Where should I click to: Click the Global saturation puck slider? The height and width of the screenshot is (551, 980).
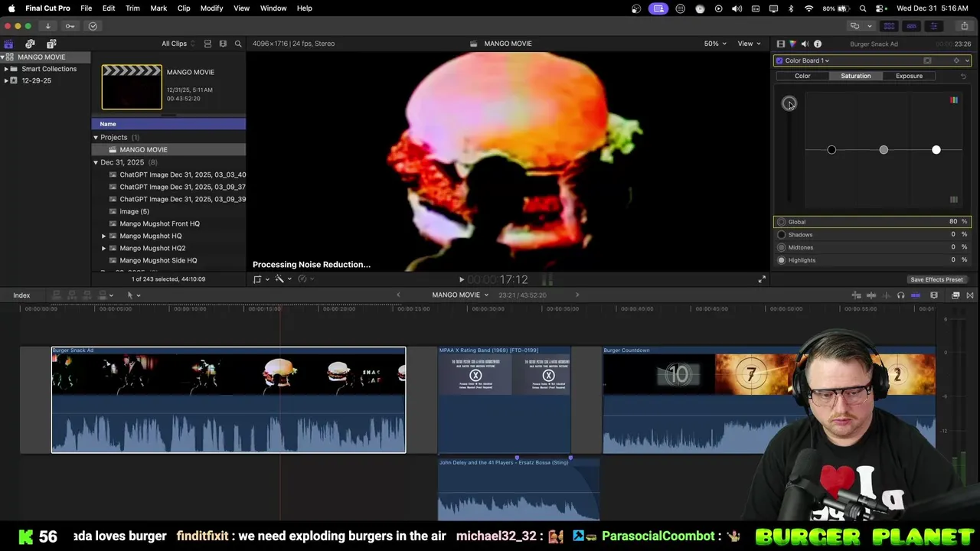point(789,103)
